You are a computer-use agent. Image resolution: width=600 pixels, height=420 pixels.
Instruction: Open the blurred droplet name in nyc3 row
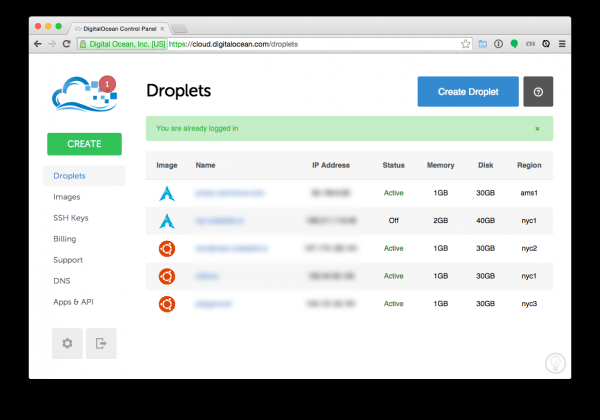[x=214, y=304]
